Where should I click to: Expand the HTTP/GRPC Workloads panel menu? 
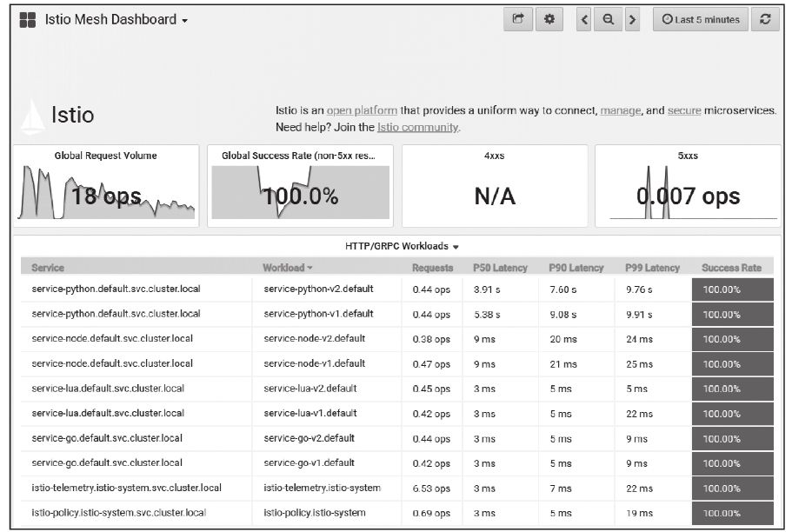(x=402, y=246)
